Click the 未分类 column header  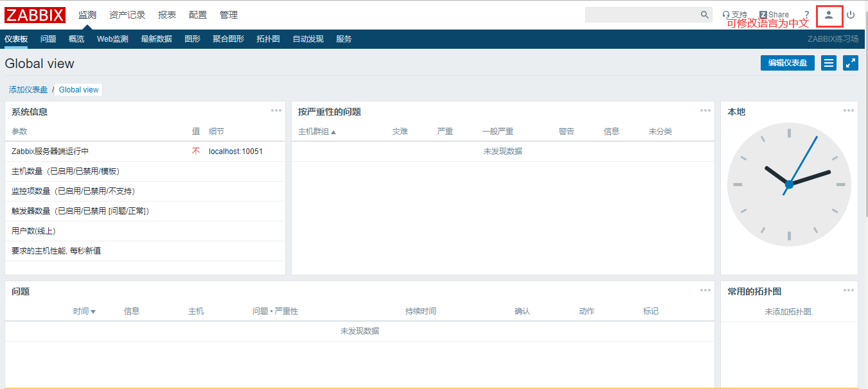[660, 132]
